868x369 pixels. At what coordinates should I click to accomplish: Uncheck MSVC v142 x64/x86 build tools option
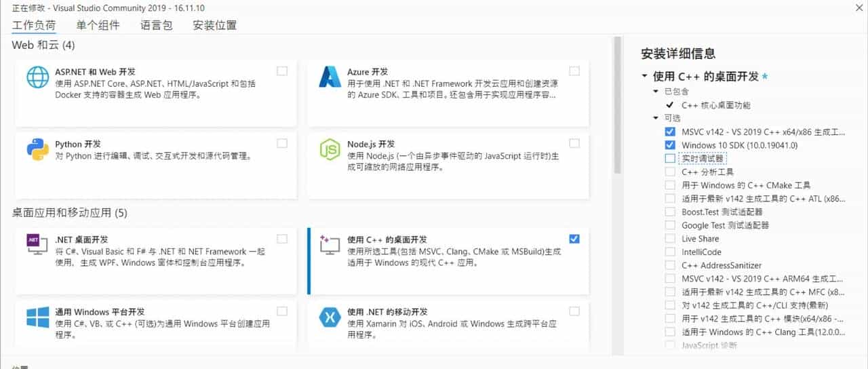pyautogui.click(x=670, y=132)
